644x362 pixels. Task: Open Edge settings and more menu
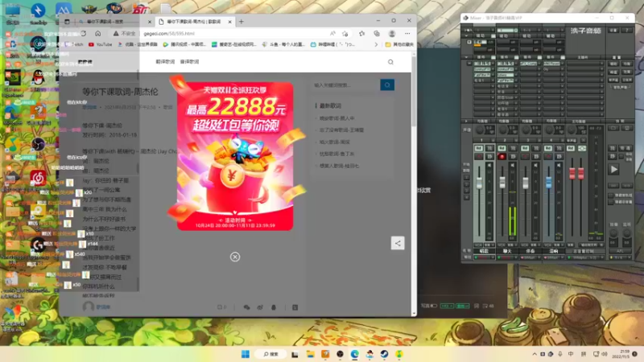(407, 33)
